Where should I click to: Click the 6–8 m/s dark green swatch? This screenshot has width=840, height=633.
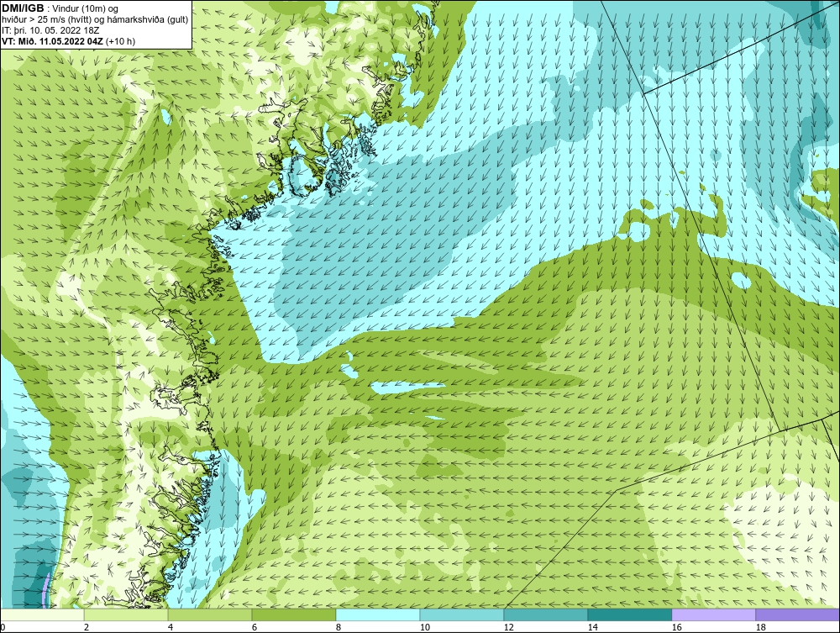point(293,615)
